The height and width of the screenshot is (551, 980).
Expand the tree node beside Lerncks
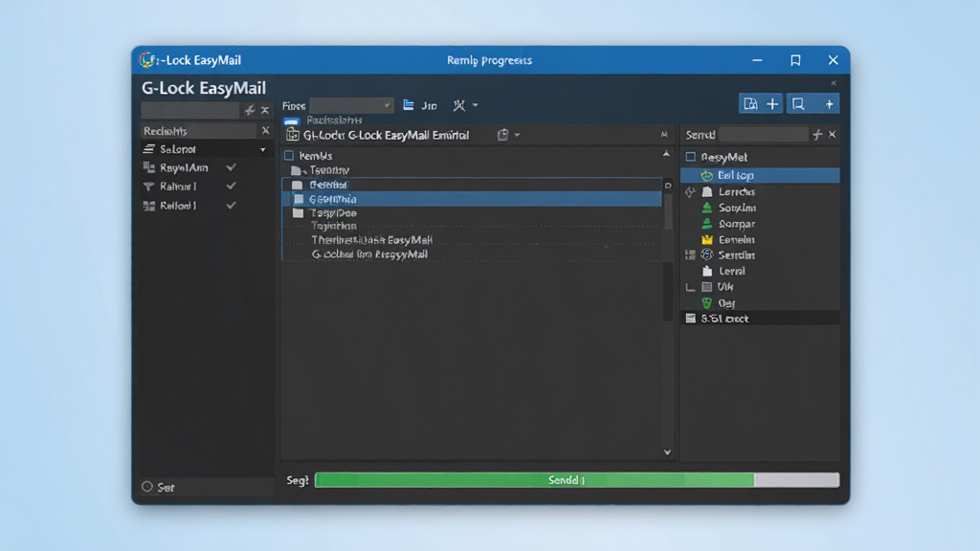click(x=690, y=191)
